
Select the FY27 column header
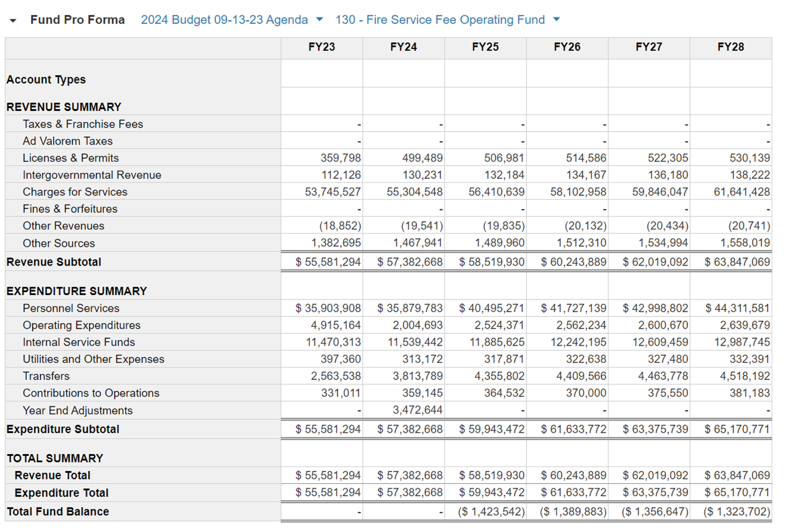pyautogui.click(x=648, y=47)
